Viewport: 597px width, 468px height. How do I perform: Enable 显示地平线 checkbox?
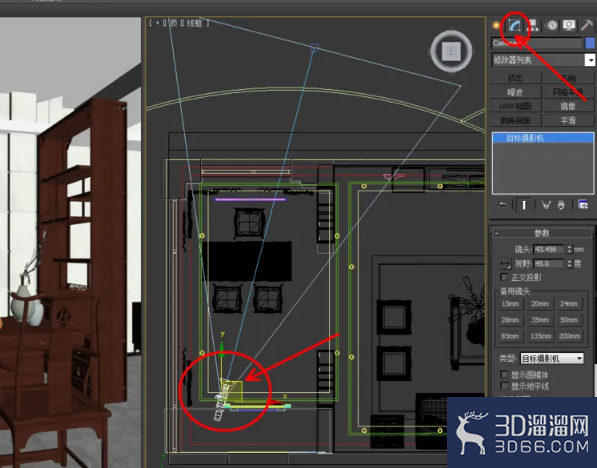(x=504, y=386)
